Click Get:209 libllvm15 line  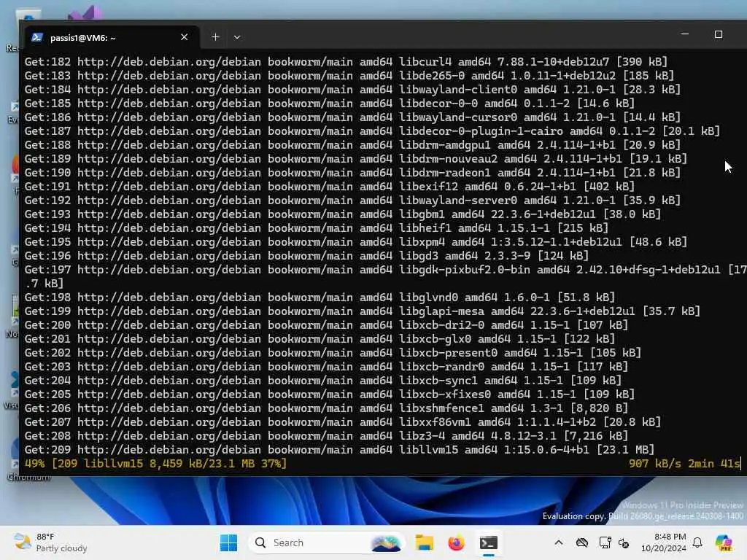point(340,449)
